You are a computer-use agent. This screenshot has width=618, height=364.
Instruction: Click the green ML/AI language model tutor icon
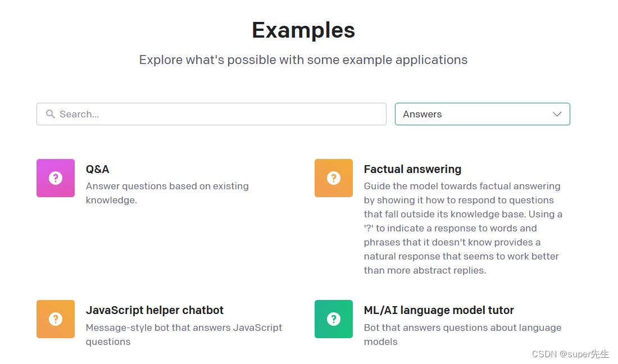(333, 319)
